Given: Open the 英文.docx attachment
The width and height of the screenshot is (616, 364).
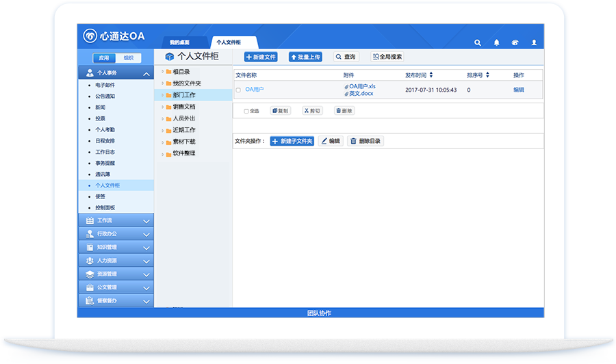Looking at the screenshot, I should click(x=361, y=94).
